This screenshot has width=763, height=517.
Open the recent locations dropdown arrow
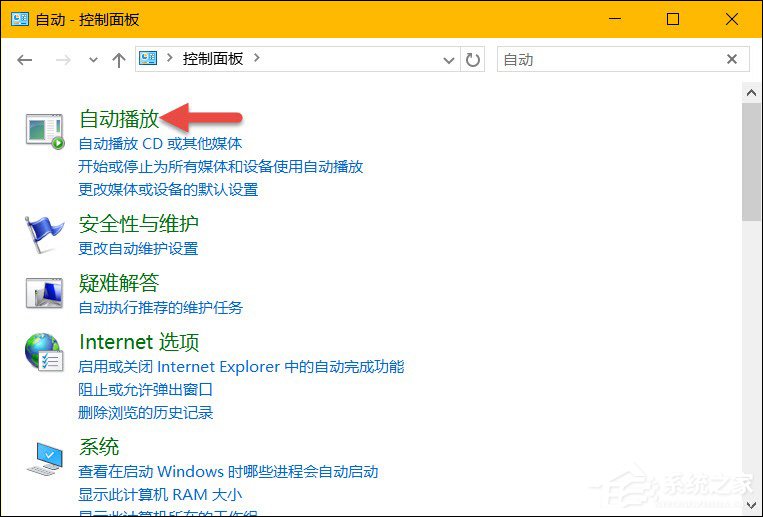pos(93,60)
